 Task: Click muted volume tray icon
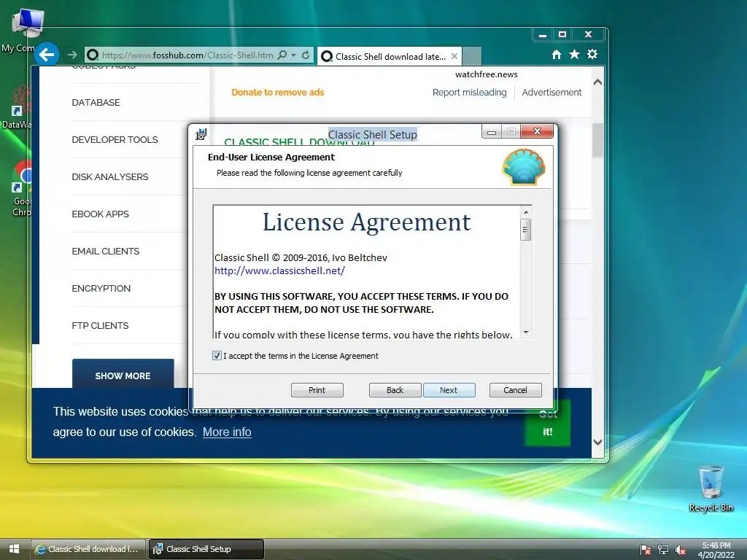click(x=681, y=550)
